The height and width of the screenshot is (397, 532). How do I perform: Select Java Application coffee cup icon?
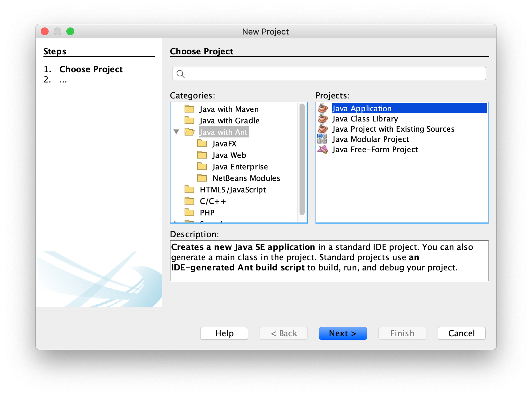tap(323, 108)
